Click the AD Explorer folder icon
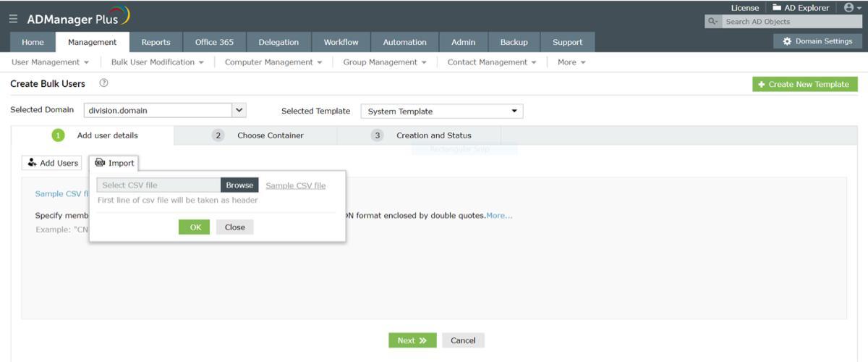Screen dimensions: 868x362 click(x=776, y=8)
